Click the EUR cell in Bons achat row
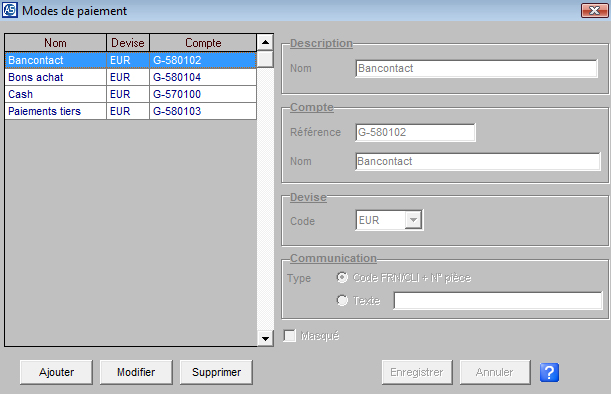The width and height of the screenshot is (611, 394). (x=128, y=77)
